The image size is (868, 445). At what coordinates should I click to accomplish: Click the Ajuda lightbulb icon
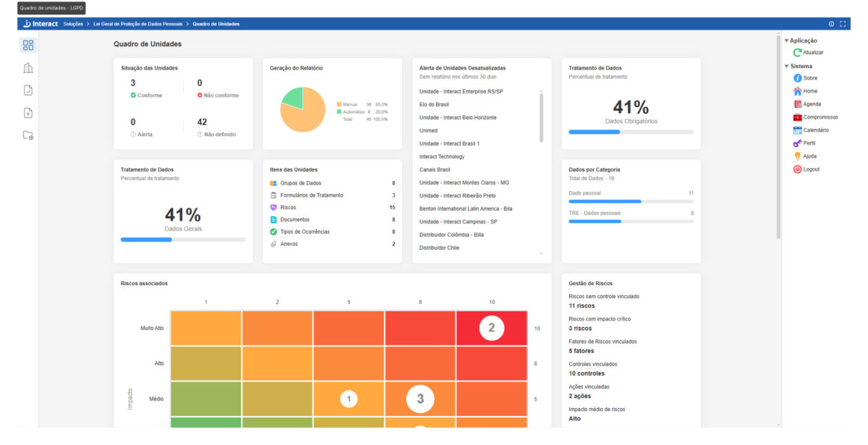(797, 156)
